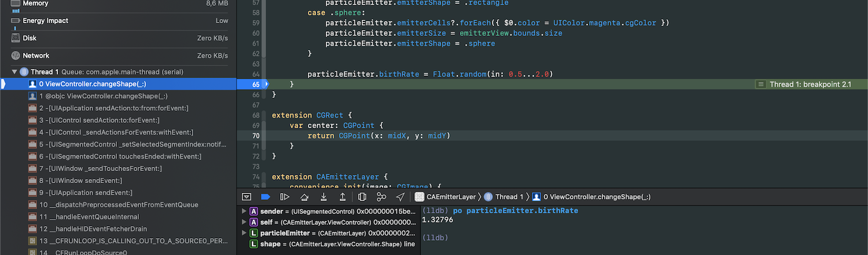Step over current line
This screenshot has width=868, height=255.
(304, 197)
